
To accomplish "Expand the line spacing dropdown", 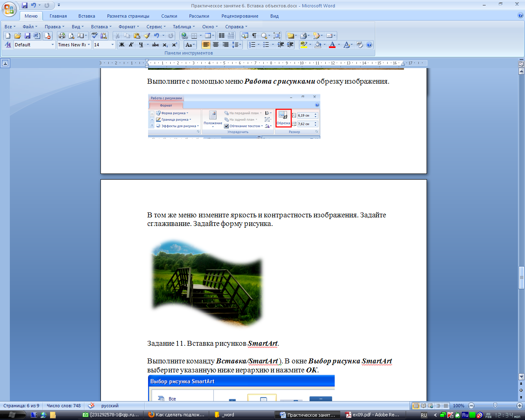I will pyautogui.click(x=240, y=45).
